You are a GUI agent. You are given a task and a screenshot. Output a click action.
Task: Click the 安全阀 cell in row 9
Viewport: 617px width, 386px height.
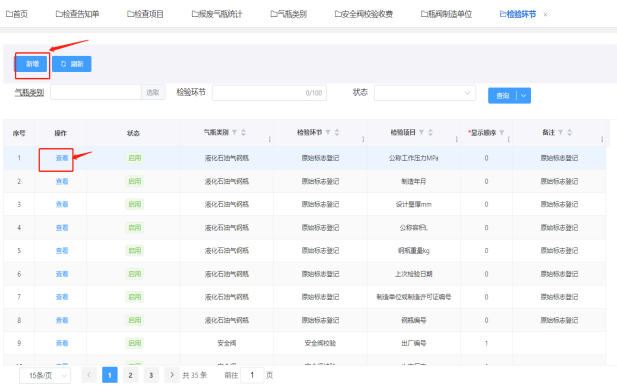click(227, 343)
